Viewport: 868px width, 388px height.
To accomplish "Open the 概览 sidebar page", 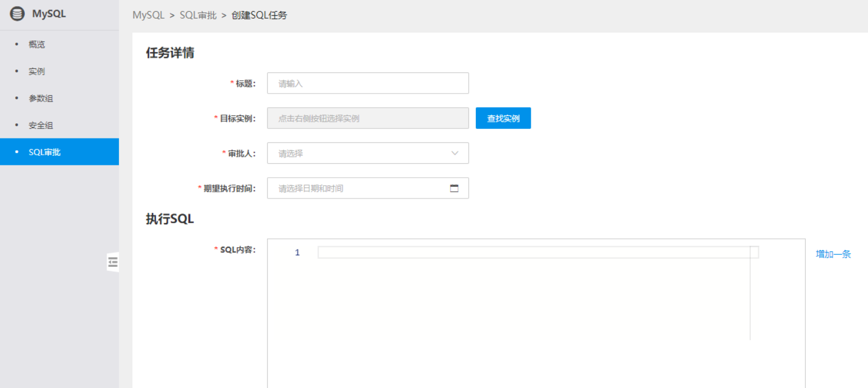I will [x=37, y=44].
